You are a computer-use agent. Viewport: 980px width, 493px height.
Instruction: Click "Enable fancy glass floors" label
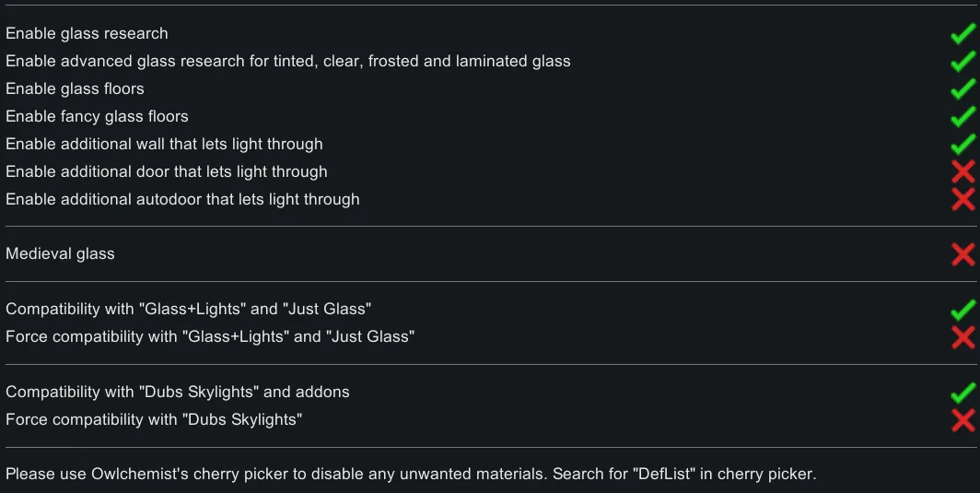[x=97, y=117]
